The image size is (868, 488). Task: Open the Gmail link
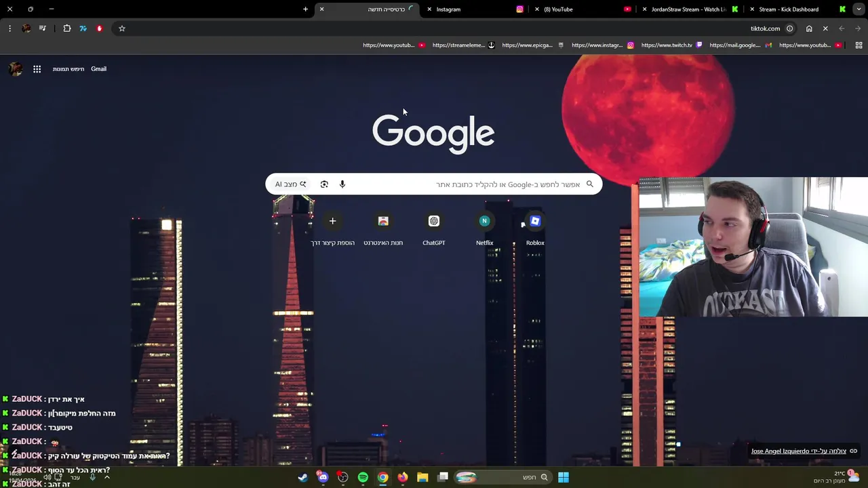pos(99,69)
